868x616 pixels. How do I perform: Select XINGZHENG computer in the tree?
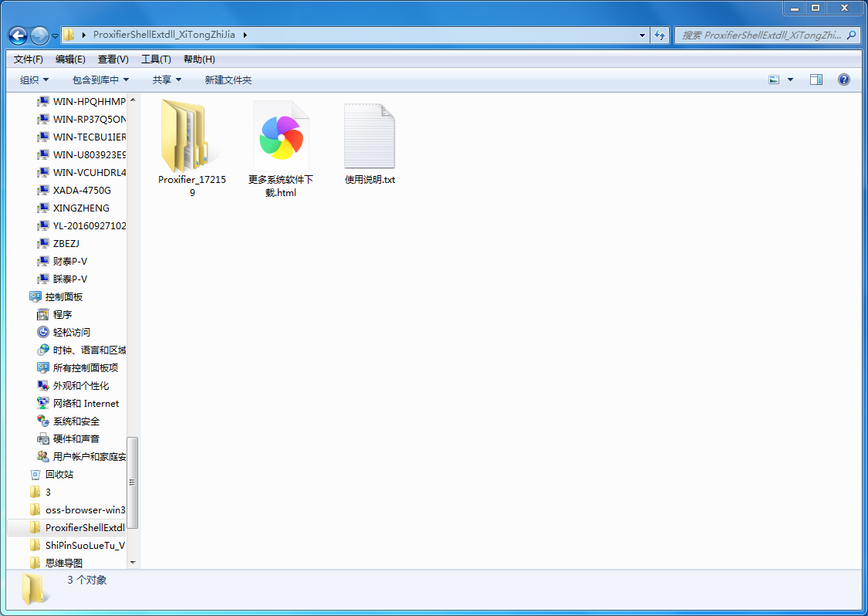pos(73,208)
